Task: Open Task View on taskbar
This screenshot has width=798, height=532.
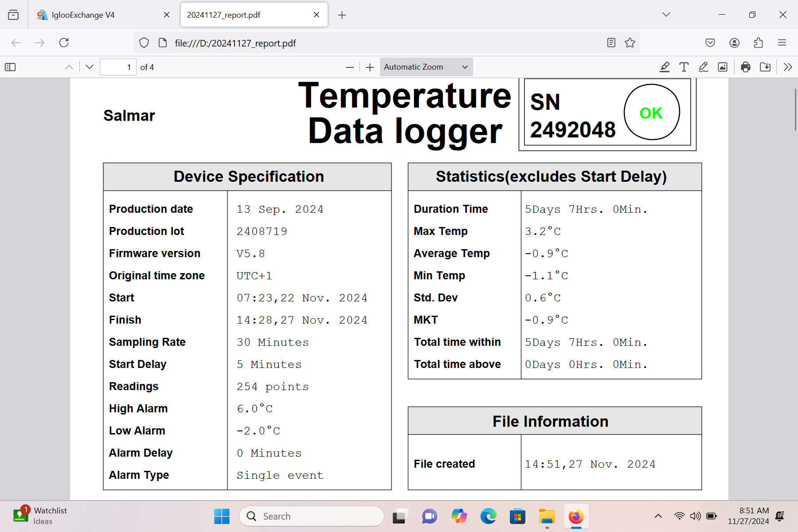Action: [x=399, y=516]
